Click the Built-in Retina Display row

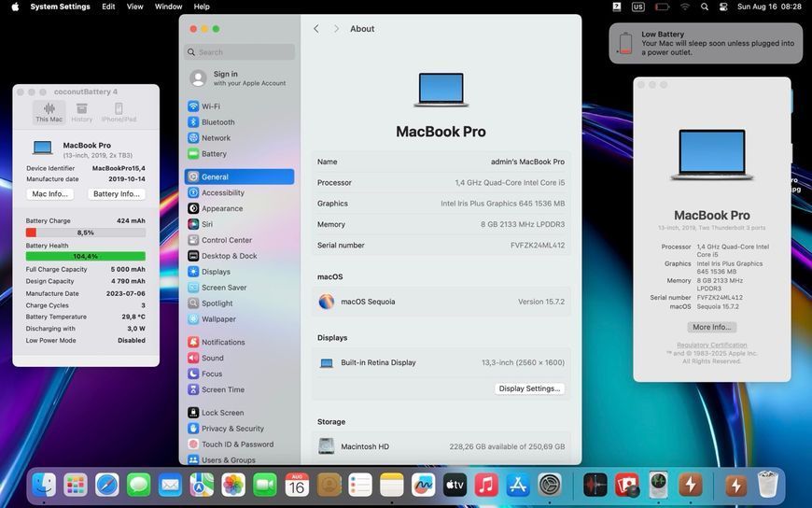pos(441,363)
